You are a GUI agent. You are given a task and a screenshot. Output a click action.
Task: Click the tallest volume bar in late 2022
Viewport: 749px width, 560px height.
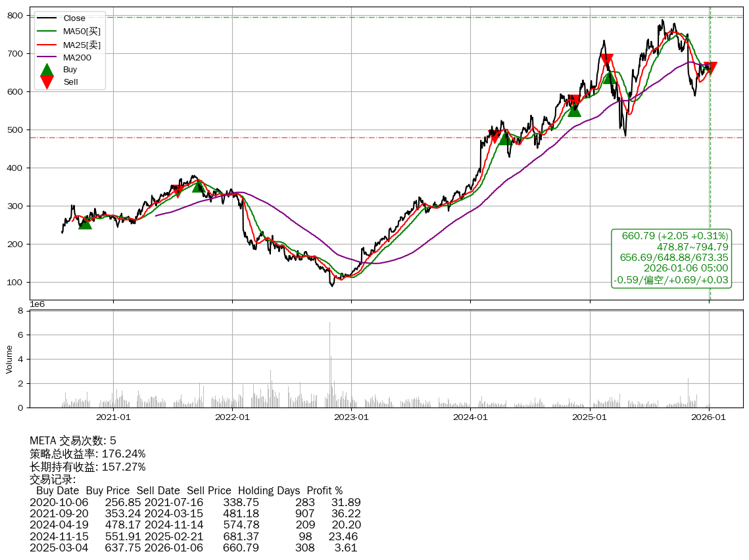pos(329,363)
